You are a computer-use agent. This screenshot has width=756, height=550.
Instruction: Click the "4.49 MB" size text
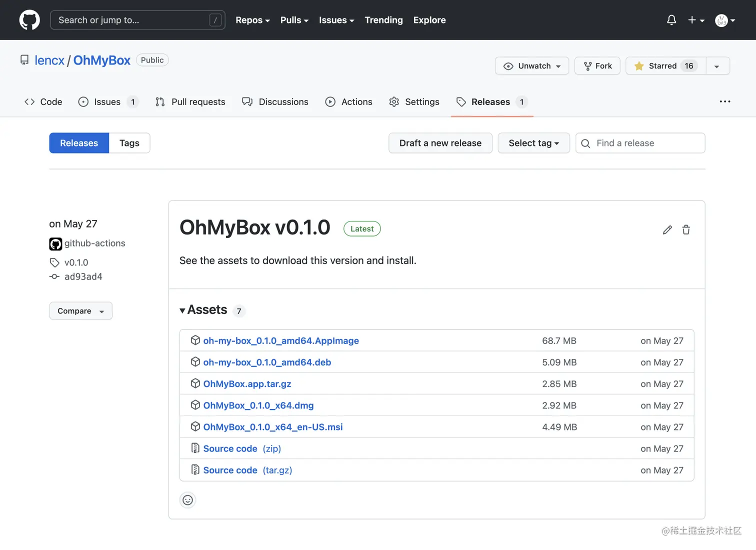[x=559, y=427]
